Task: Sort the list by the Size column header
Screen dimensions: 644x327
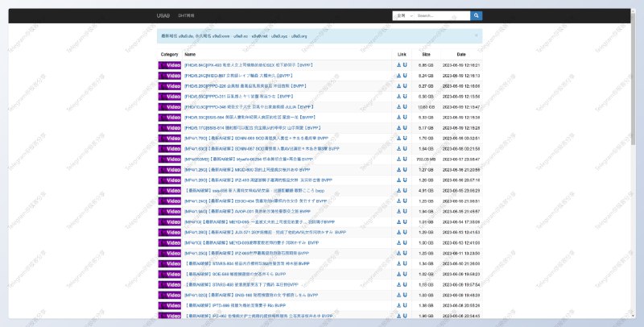Action: coord(426,54)
